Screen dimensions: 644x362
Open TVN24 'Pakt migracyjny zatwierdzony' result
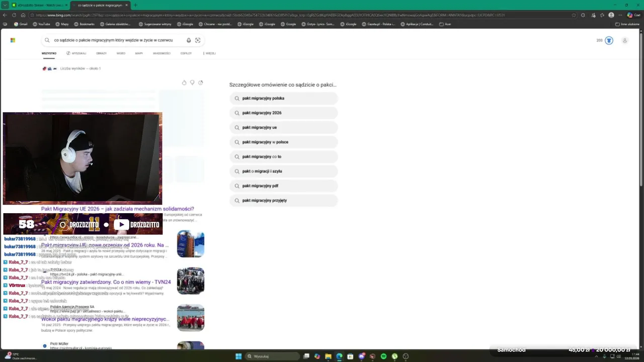coord(106,282)
